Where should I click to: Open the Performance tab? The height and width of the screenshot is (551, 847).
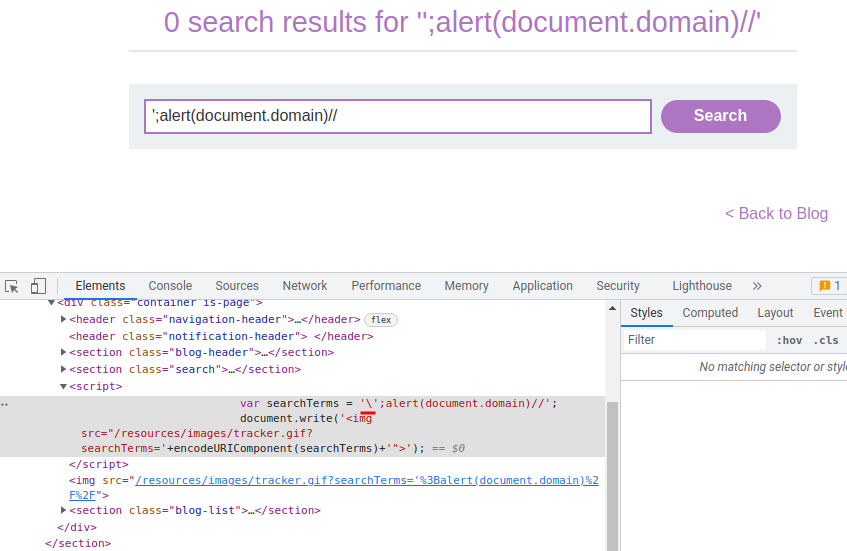pos(386,286)
